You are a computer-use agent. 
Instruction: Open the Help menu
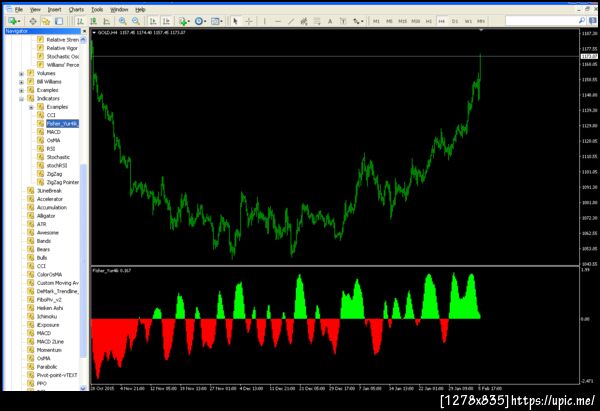coord(140,10)
